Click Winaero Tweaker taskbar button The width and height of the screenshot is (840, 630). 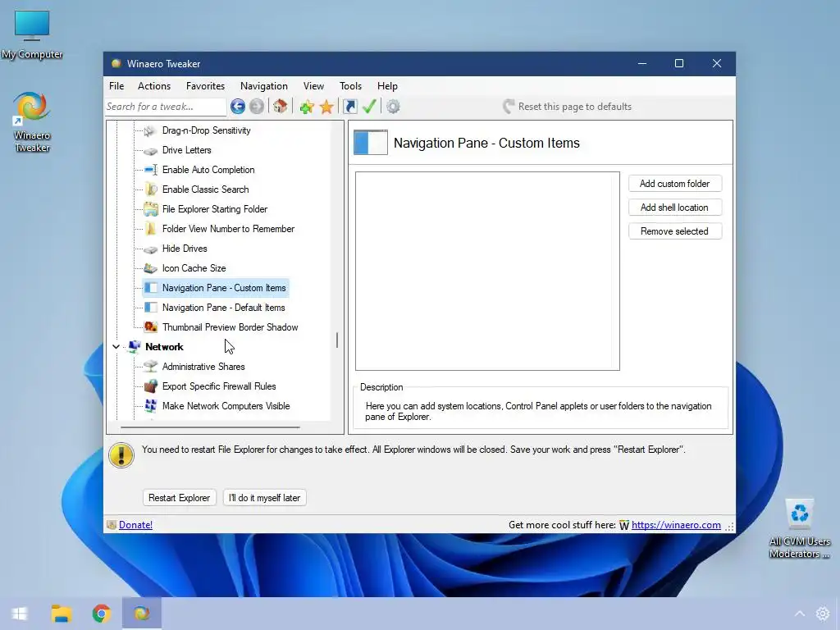[142, 614]
